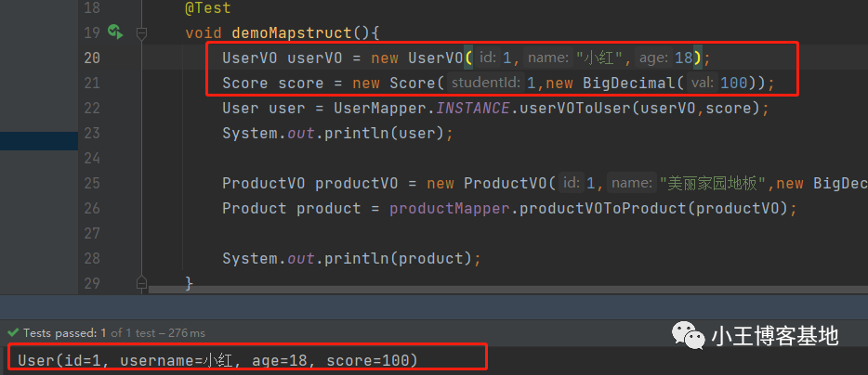Click the studentId parameter hint

click(485, 83)
